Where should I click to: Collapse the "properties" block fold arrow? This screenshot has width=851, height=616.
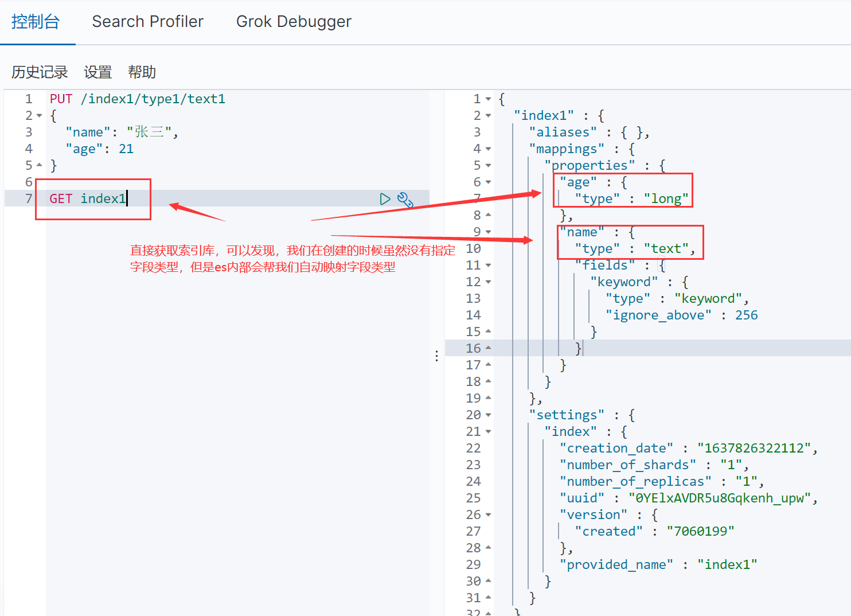coord(488,166)
